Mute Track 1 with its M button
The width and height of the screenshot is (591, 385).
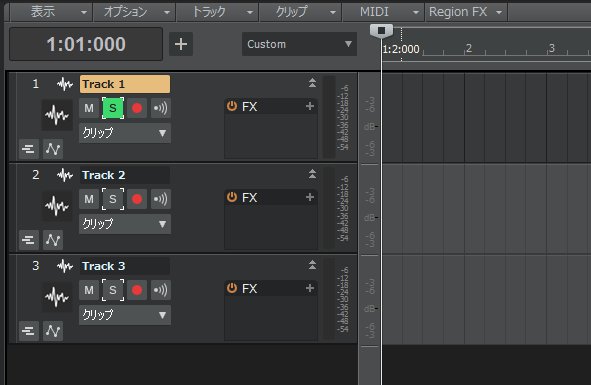click(x=89, y=108)
